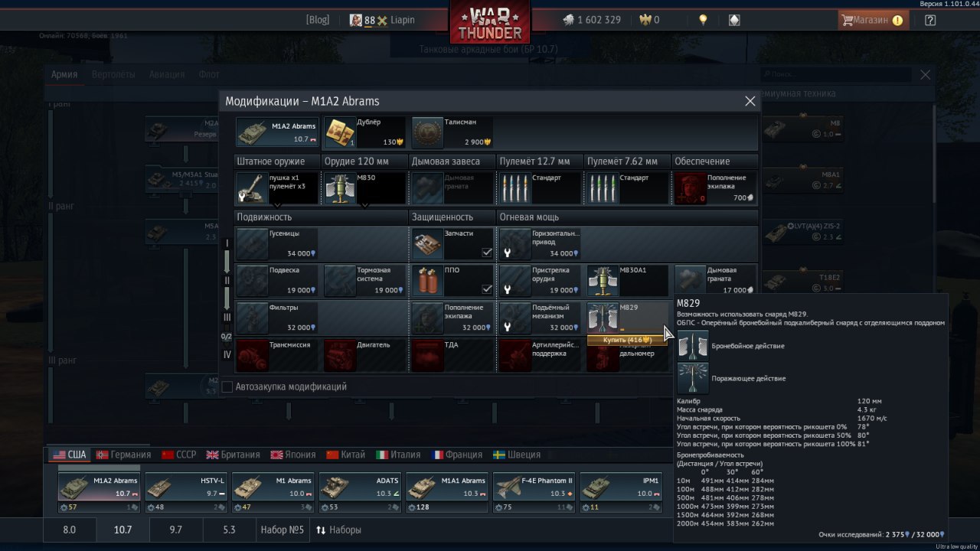Open the help question mark icon
Viewport: 980px width, 551px height.
tap(930, 21)
